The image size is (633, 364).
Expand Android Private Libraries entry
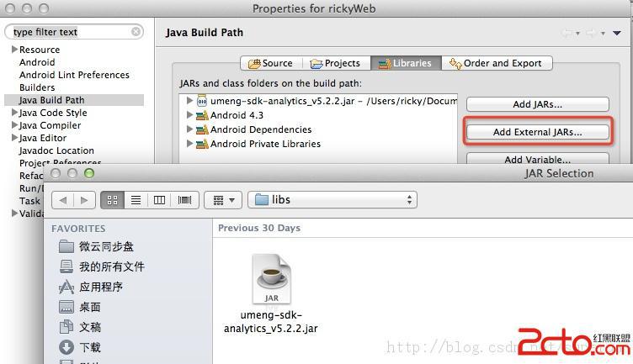[x=189, y=144]
